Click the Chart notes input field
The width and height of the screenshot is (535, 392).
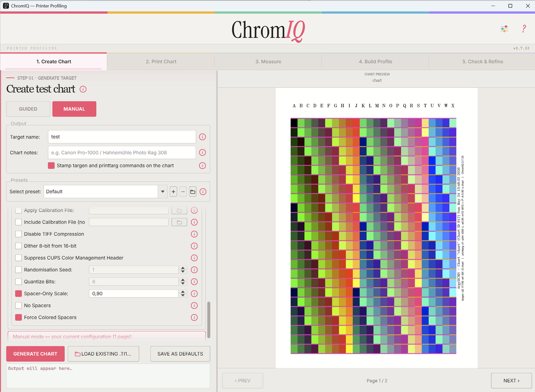(x=122, y=152)
